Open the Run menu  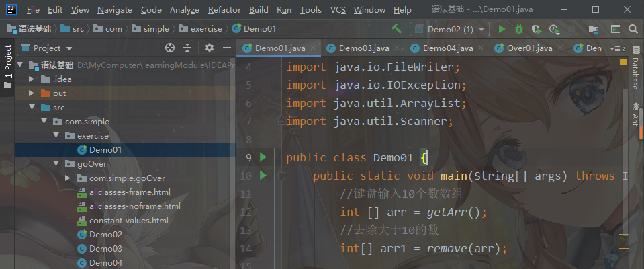coord(284,10)
